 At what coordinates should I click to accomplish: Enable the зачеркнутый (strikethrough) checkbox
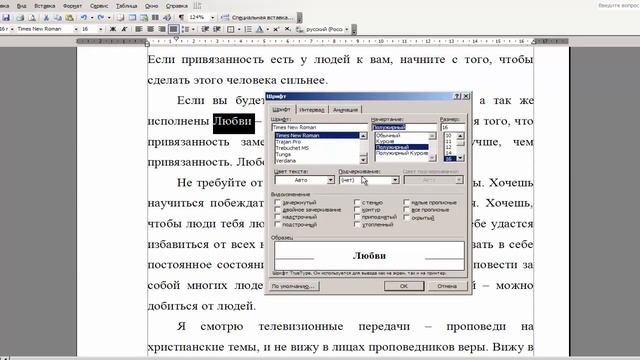tap(278, 202)
